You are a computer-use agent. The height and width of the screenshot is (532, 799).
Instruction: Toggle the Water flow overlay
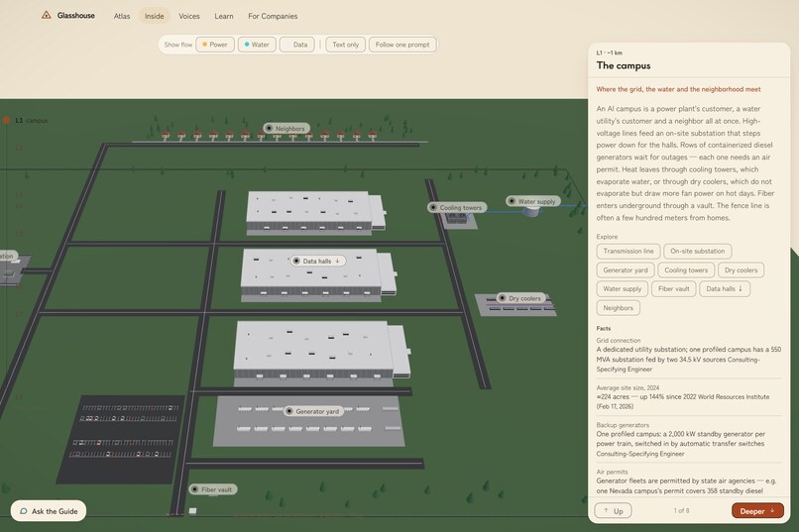[x=257, y=45]
